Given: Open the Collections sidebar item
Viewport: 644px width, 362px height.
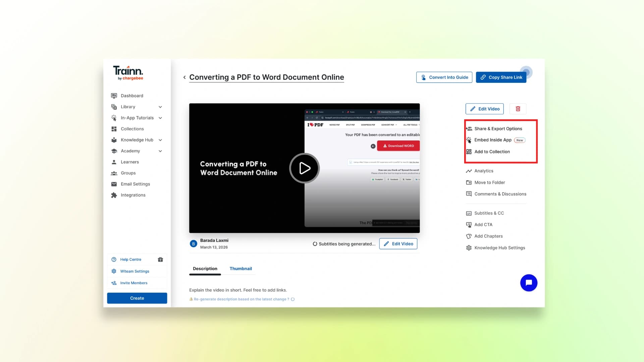Looking at the screenshot, I should (132, 129).
